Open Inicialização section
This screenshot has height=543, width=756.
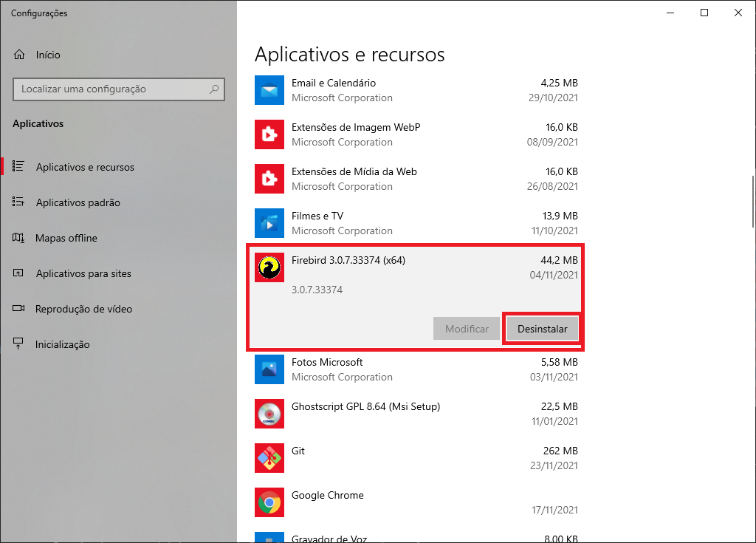click(x=62, y=344)
